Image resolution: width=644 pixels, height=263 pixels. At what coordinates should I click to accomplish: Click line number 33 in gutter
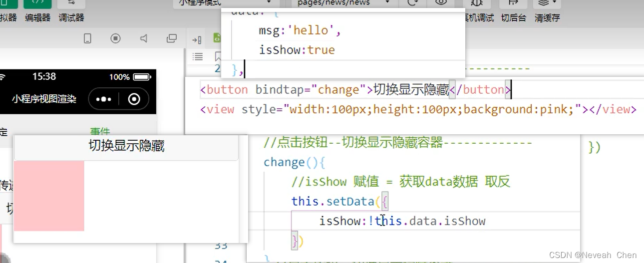221,246
